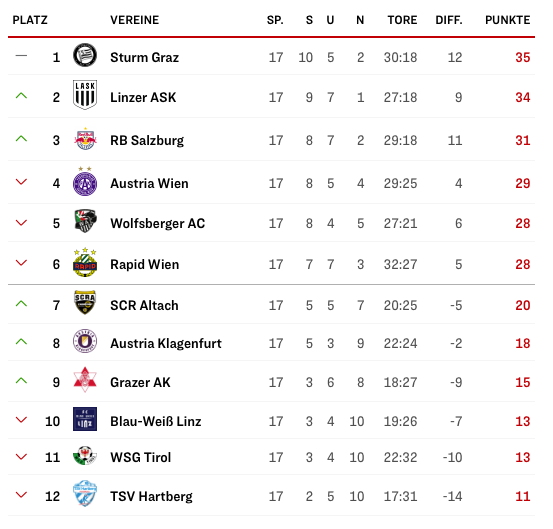This screenshot has width=553, height=529.
Task: Click the WSG Tirol red down arrow
Action: 22,457
